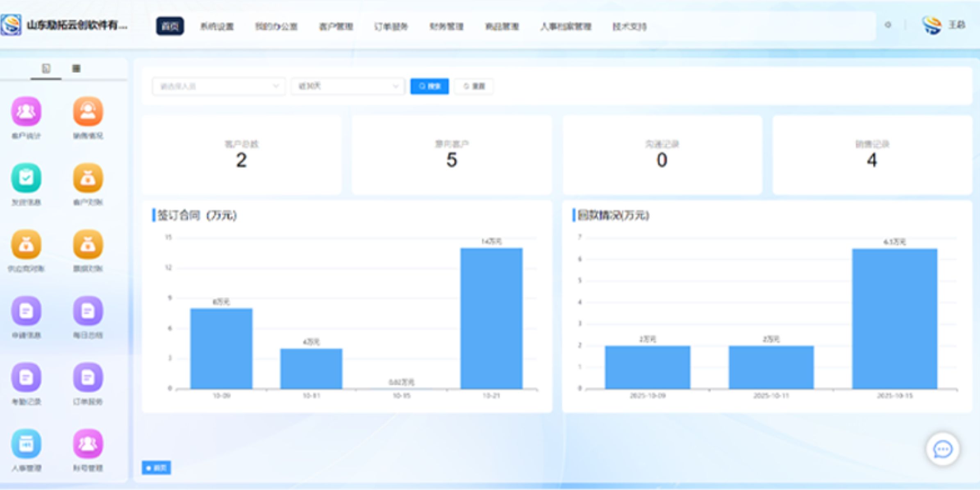Click the blue 搜索 search button
The width and height of the screenshot is (980, 490).
coord(429,86)
